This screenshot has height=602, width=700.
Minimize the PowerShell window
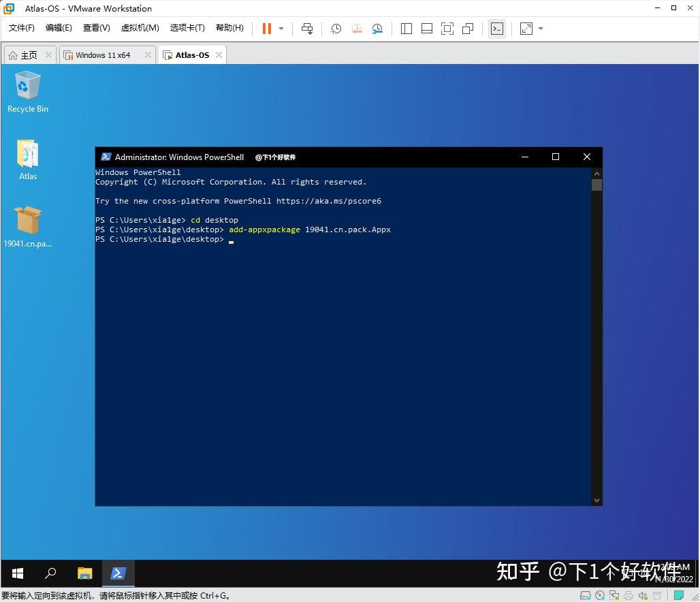pos(525,157)
